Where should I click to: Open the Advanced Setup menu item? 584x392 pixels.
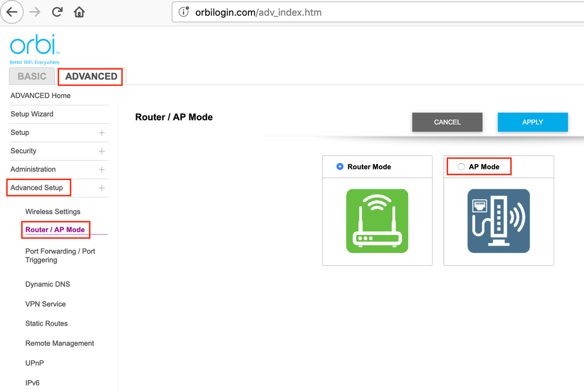[x=36, y=188]
